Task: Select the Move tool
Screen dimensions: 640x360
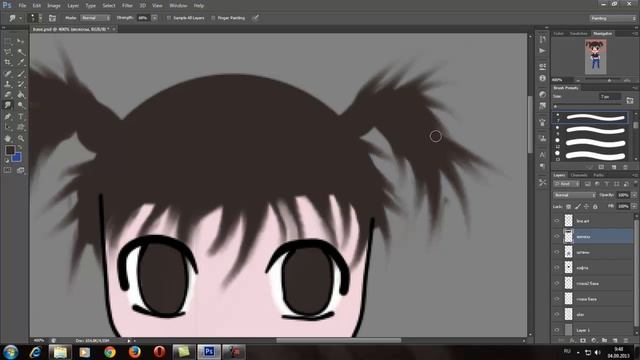Action: [21, 41]
